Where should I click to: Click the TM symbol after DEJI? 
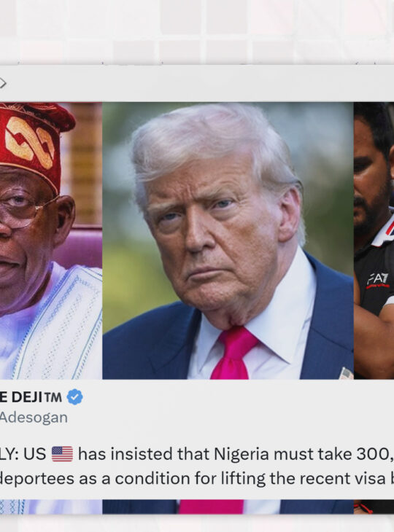(x=53, y=397)
